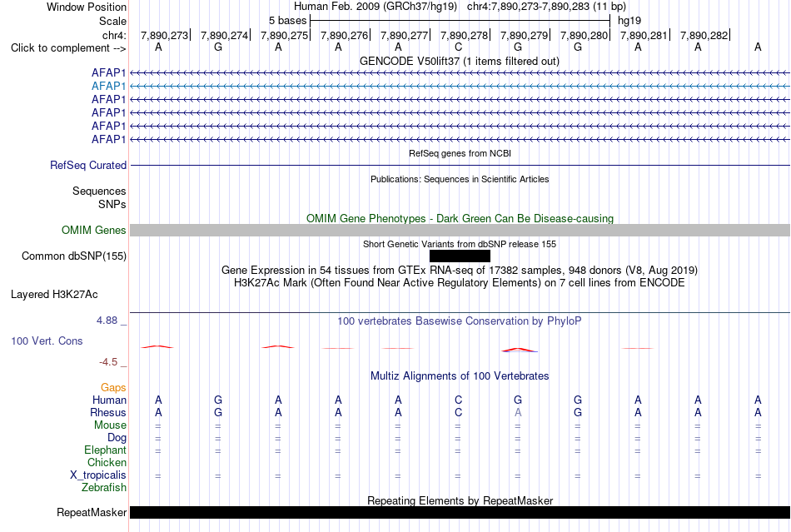Open the GENCODE V50lift37 track title
791x532 pixels.
tap(460, 61)
